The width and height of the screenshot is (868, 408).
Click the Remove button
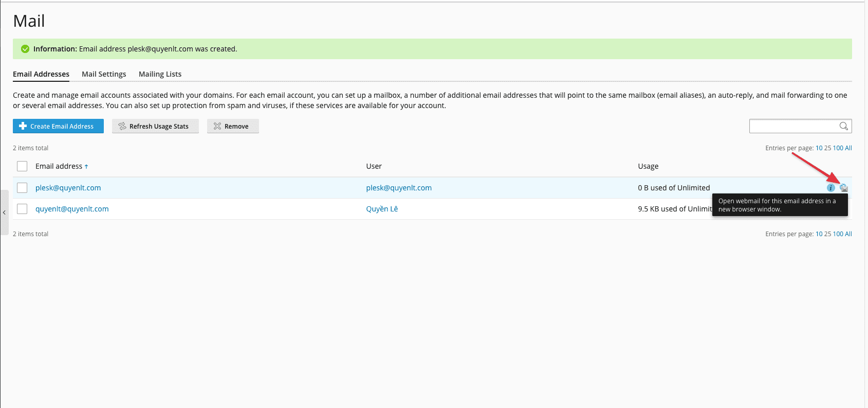233,126
